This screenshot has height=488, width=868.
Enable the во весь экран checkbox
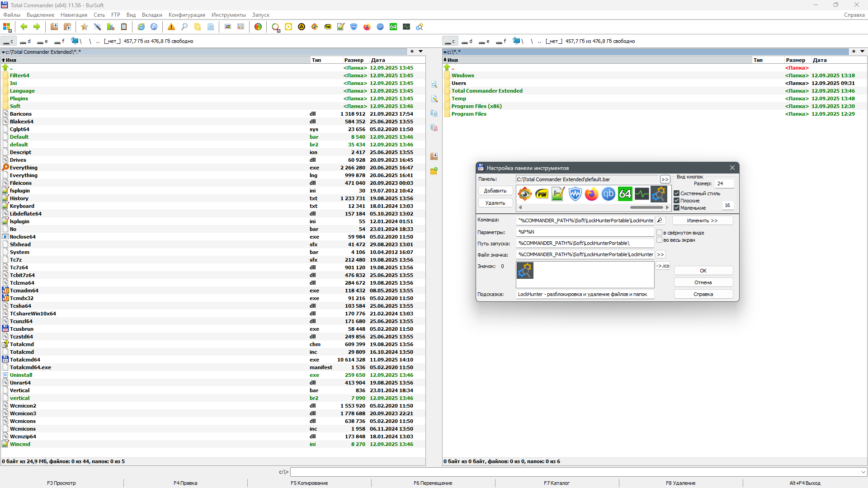tap(660, 240)
